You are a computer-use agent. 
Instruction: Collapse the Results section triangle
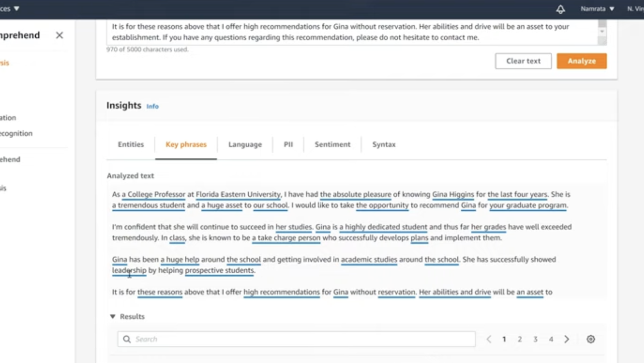point(112,316)
